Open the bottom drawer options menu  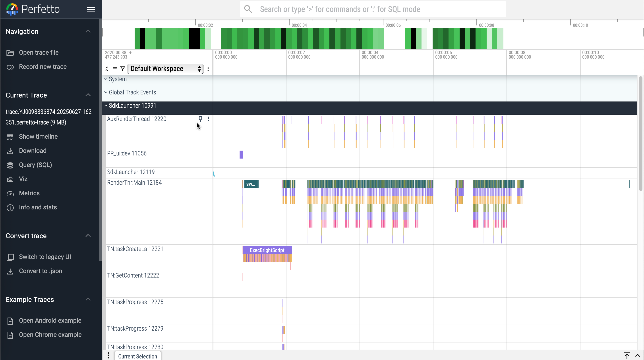(x=108, y=356)
